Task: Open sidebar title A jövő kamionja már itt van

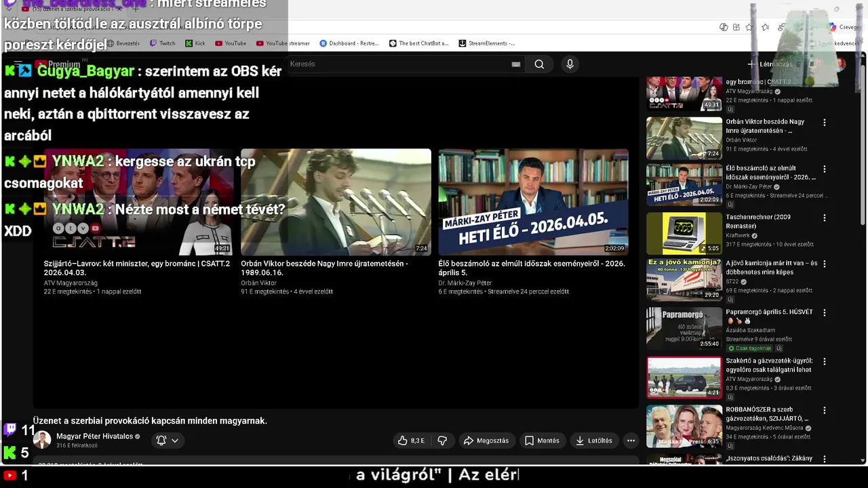Action: 772,268
